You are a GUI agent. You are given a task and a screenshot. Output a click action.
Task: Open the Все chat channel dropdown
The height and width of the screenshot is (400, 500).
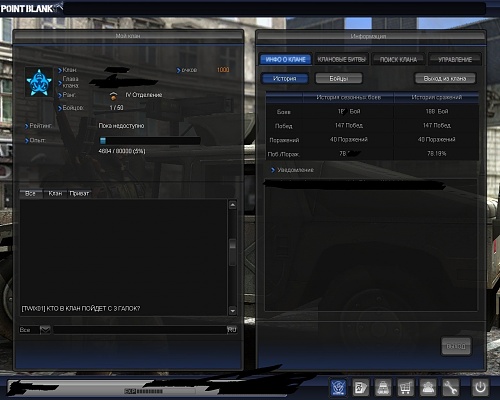tap(45, 330)
